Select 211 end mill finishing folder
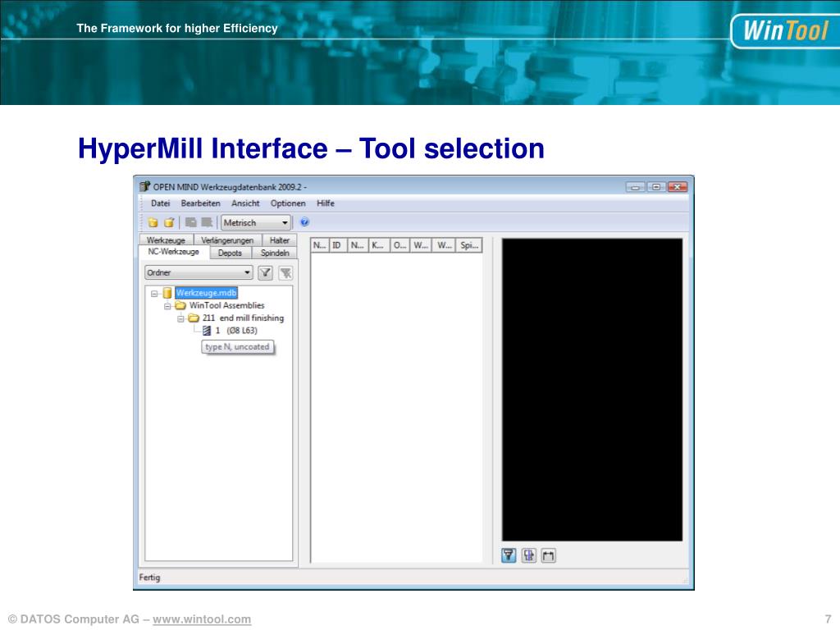Viewport: 840px width, 630px height. 243,318
